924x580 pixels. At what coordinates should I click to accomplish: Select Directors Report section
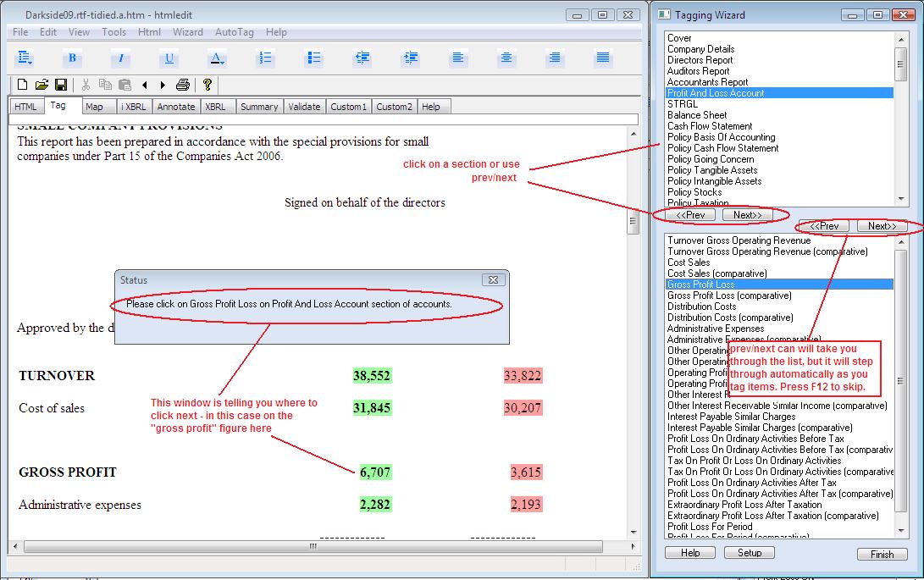tap(700, 60)
